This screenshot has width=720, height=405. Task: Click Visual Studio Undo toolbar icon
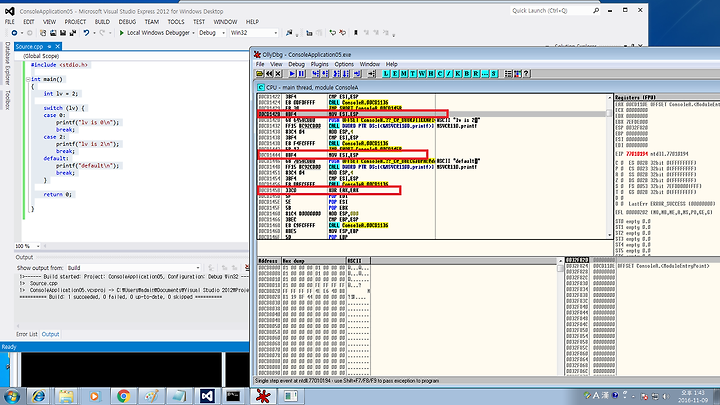pyautogui.click(x=86, y=33)
